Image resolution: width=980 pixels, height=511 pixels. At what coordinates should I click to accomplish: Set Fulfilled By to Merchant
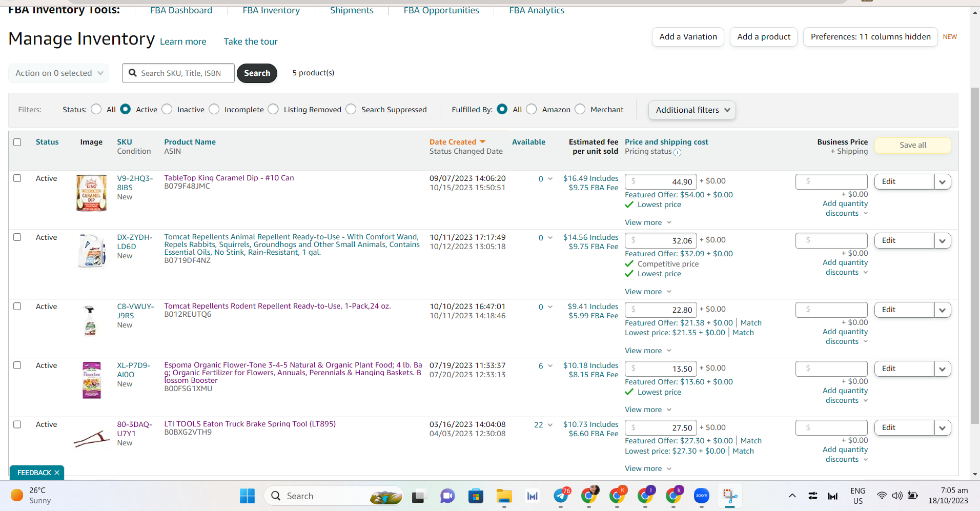[x=580, y=109]
